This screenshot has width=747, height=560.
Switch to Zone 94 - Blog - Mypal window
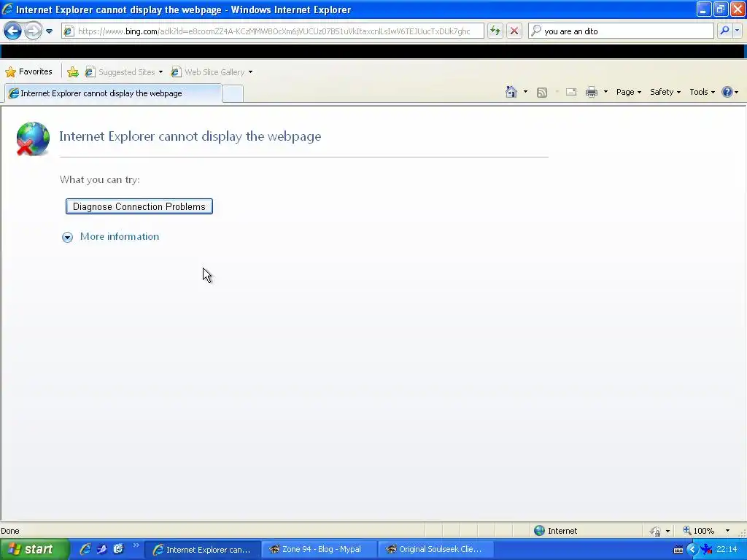point(320,550)
